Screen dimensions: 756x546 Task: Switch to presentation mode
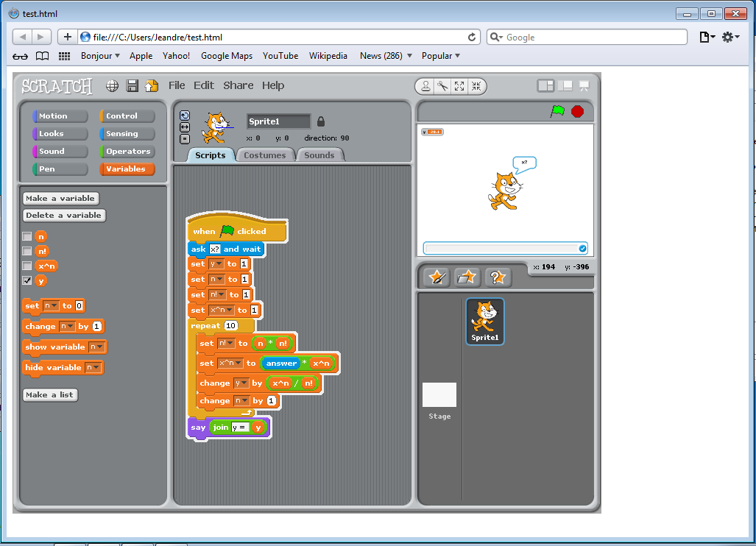click(584, 86)
